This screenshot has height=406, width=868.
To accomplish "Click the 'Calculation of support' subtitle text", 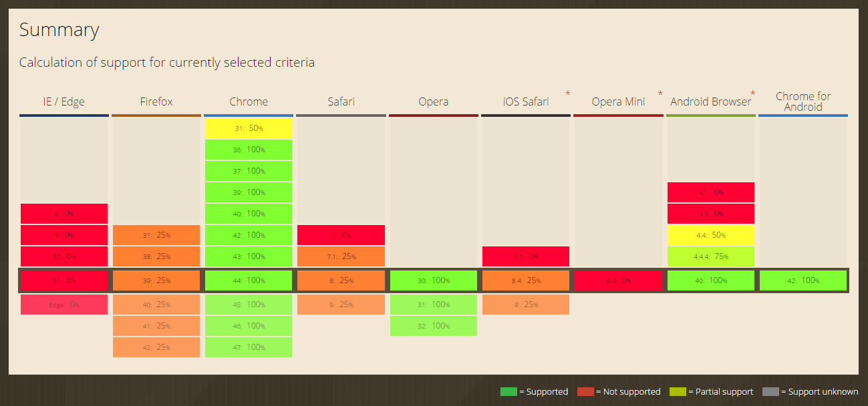I will coord(167,63).
